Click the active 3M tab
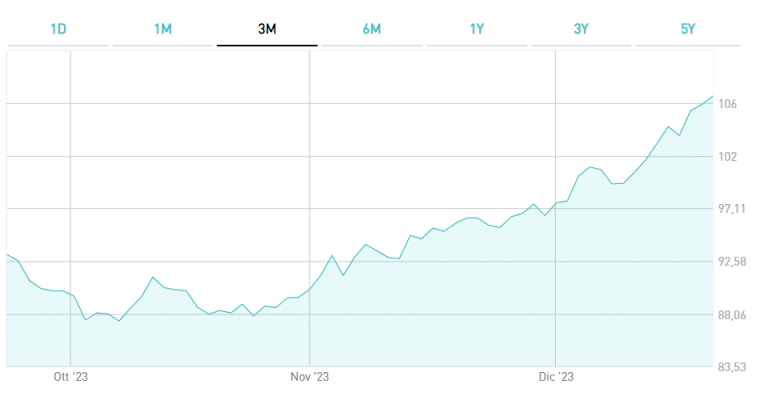768x404 pixels. tap(267, 28)
